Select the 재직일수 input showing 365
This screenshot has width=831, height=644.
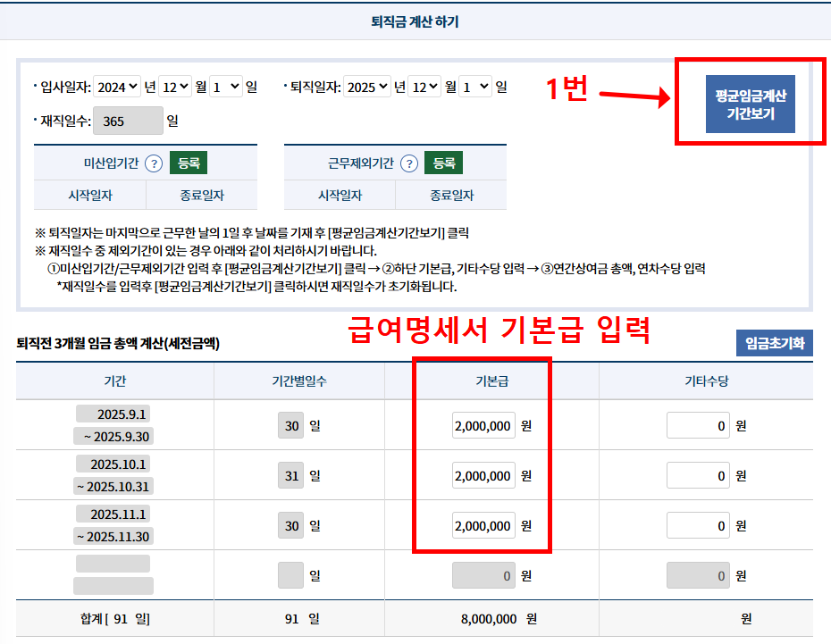click(128, 120)
